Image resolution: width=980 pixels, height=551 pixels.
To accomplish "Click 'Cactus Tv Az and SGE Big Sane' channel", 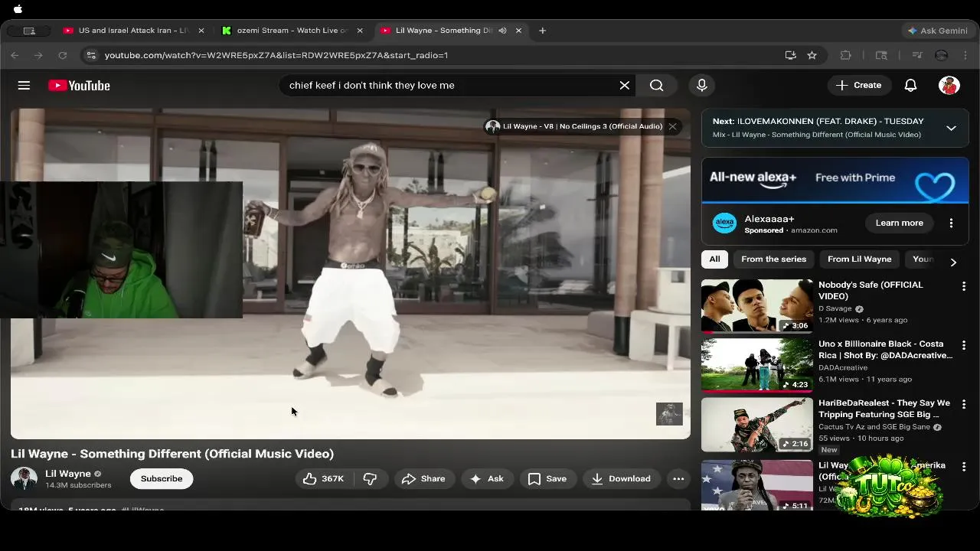I will (x=874, y=426).
